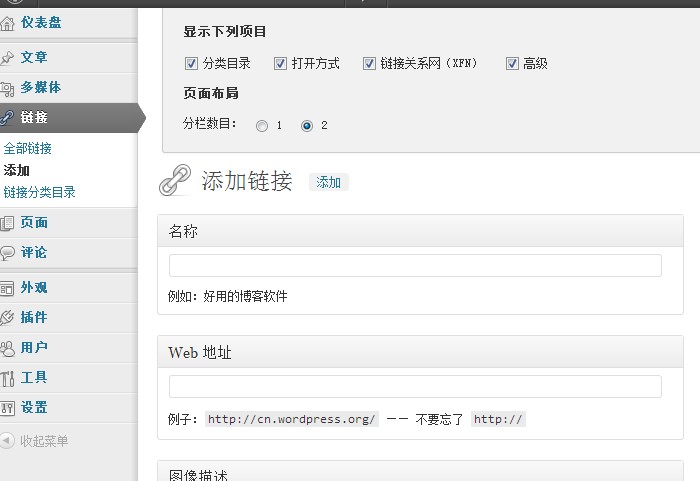The width and height of the screenshot is (700, 481).
Task: Go to 链接分类目录 link
Action: 40,193
